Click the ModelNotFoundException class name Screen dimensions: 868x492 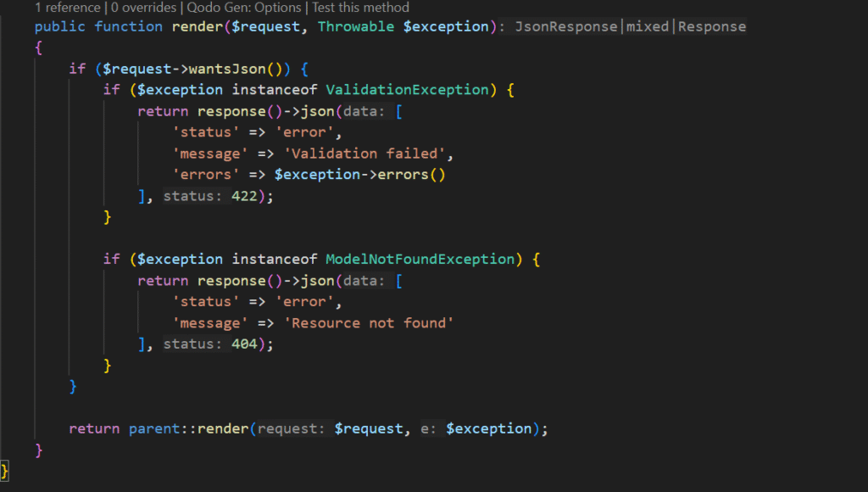(420, 259)
